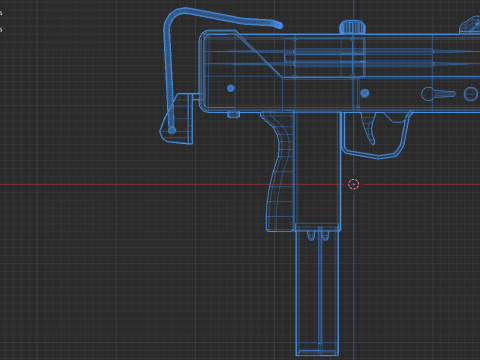Select the small lug under the rear receiver
The image size is (480, 360).
[x=233, y=115]
